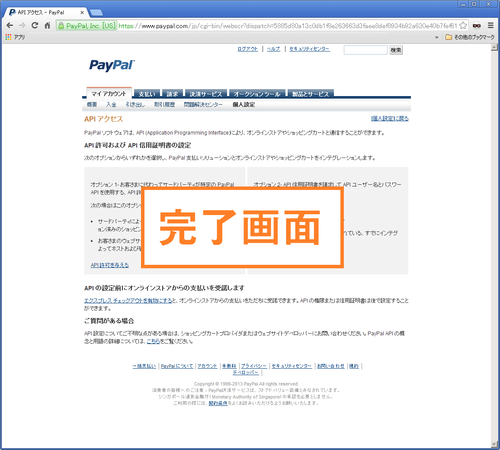Open the Apps (アプリ) shortcut in bookmarks bar
Viewport: 500px width, 450px height.
point(15,37)
